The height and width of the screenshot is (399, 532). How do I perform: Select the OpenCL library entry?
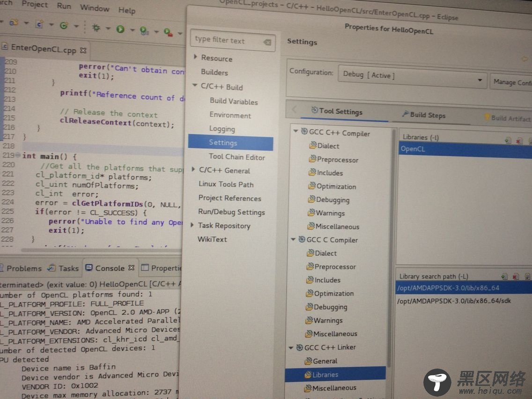click(x=465, y=150)
